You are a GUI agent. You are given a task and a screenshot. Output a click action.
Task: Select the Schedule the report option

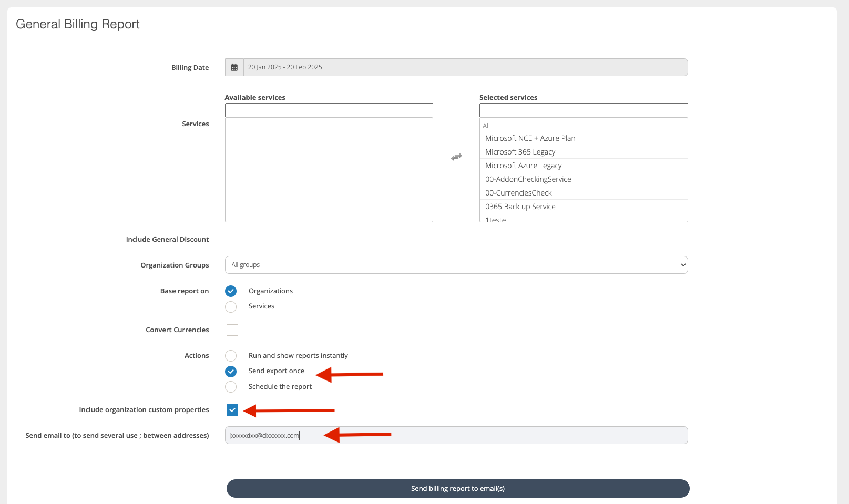click(231, 387)
